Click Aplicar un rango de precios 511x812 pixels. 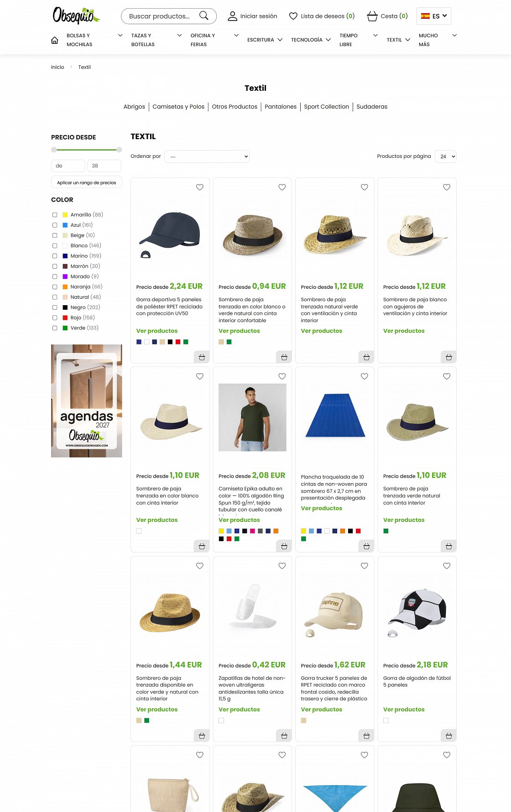click(x=87, y=182)
